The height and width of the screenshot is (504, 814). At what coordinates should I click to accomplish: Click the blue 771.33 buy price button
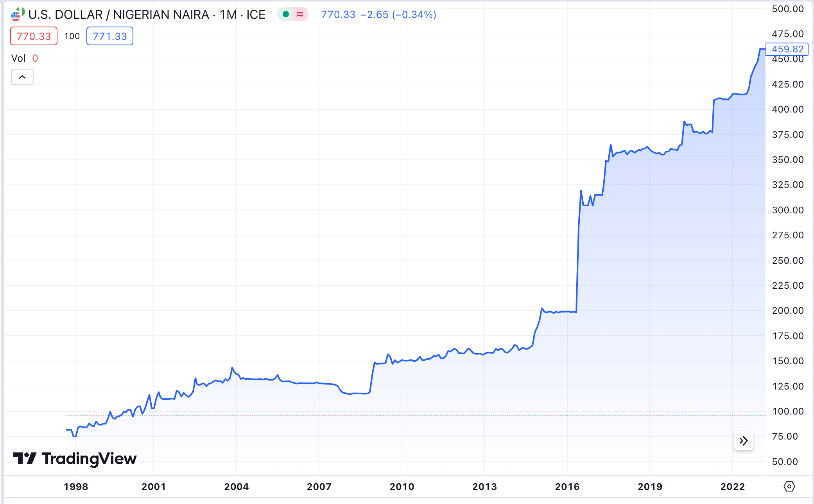point(109,36)
